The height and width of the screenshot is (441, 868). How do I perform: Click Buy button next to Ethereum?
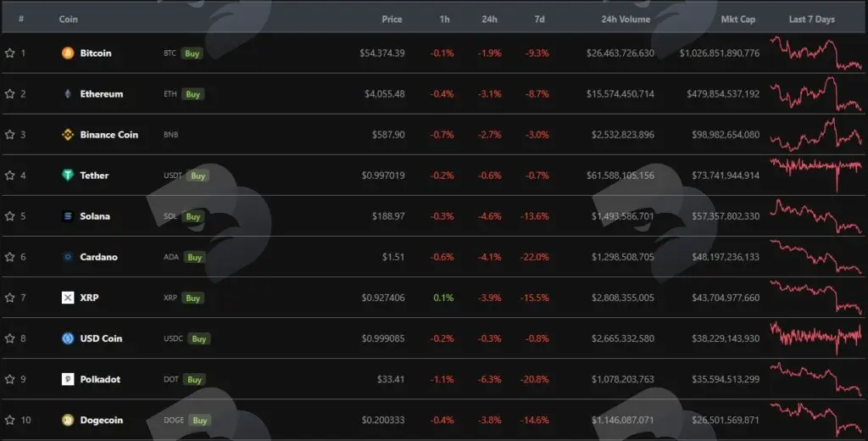192,94
